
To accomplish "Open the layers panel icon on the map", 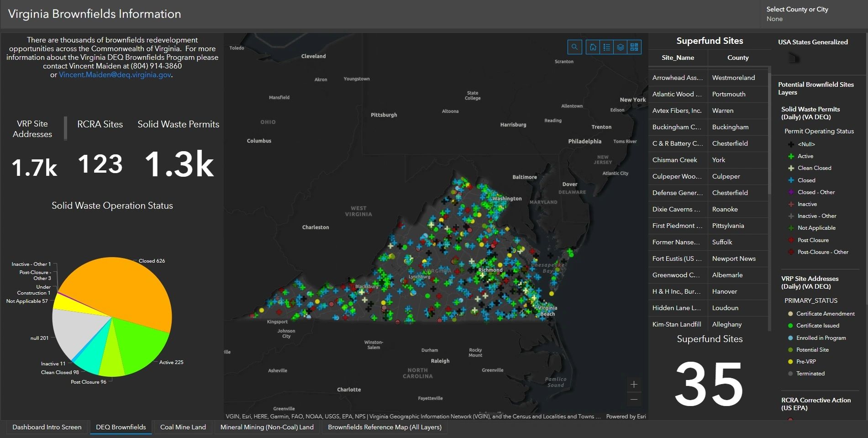I will tap(620, 47).
